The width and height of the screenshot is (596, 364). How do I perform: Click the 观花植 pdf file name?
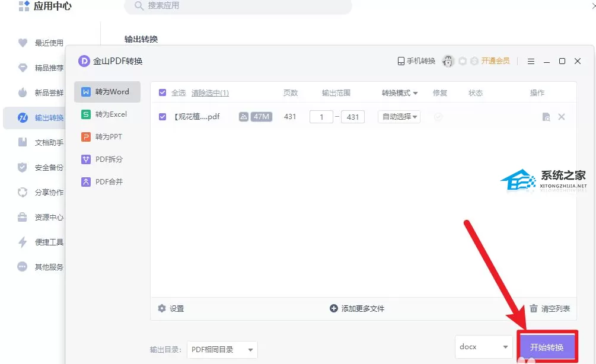(x=197, y=117)
